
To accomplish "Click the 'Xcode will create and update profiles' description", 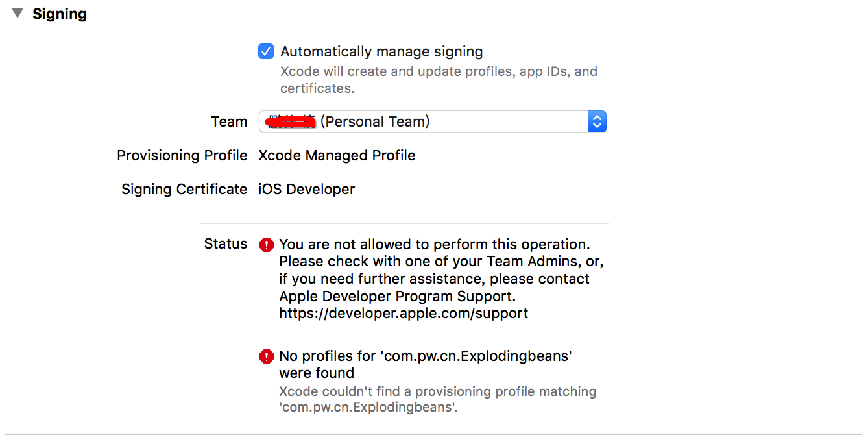I will [439, 80].
